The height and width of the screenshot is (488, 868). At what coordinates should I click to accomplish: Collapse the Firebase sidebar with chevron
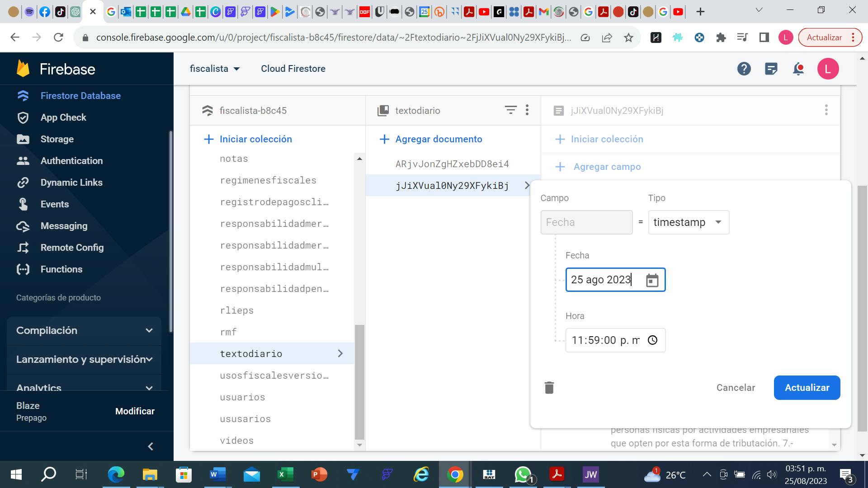[x=151, y=446]
